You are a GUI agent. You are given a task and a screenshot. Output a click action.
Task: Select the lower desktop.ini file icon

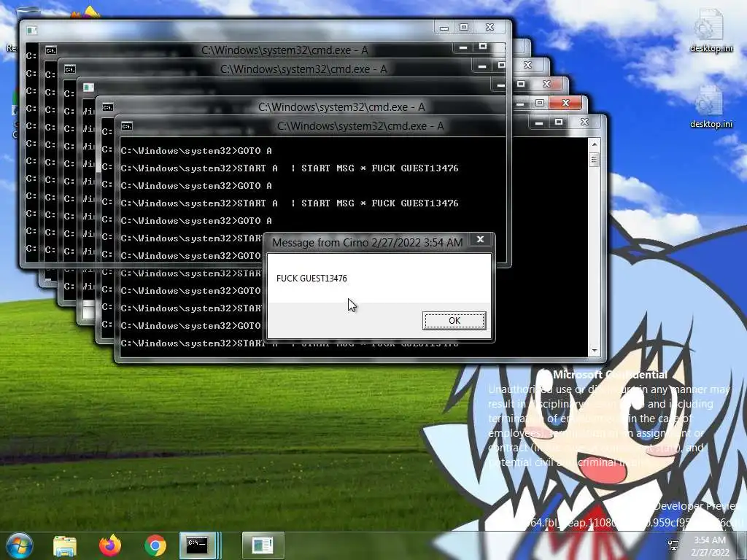[711, 108]
